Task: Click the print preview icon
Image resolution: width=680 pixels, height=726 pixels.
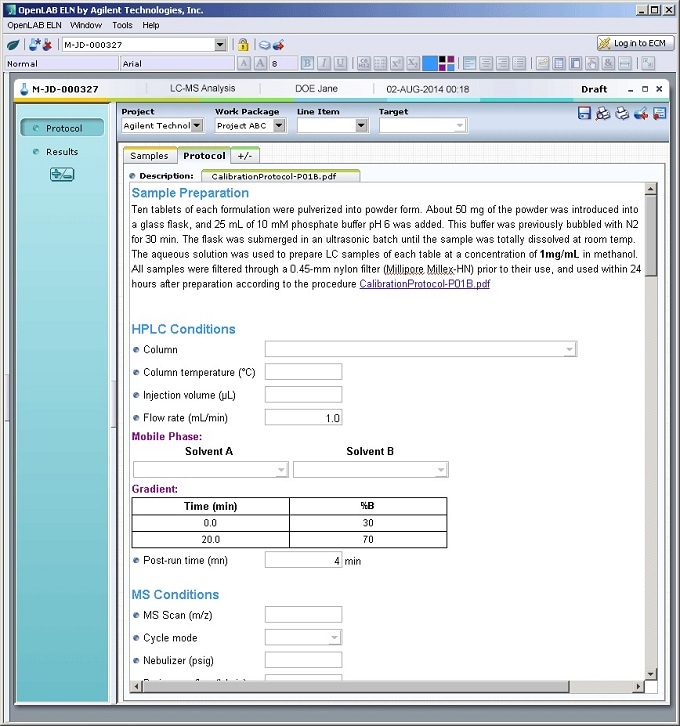Action: click(603, 114)
